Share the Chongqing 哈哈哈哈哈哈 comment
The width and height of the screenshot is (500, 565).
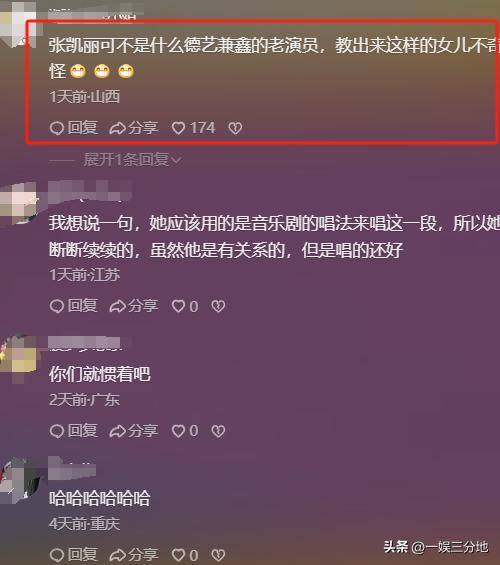(134, 555)
